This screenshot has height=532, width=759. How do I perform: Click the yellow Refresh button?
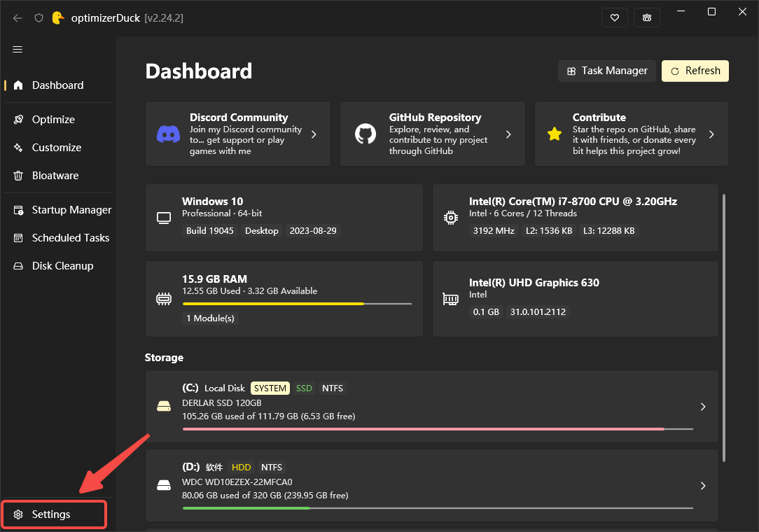695,71
